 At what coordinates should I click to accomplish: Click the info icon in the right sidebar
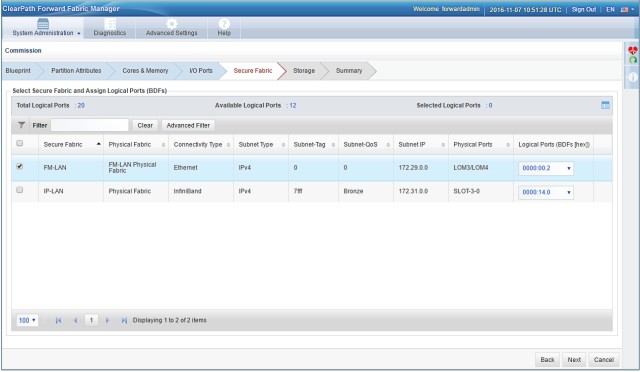633,77
